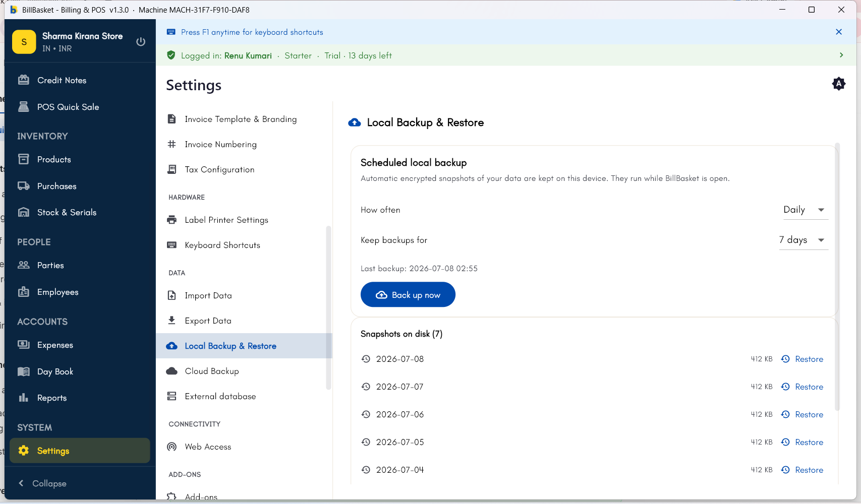Click the External database icon
This screenshot has width=861, height=504.
pyautogui.click(x=171, y=396)
